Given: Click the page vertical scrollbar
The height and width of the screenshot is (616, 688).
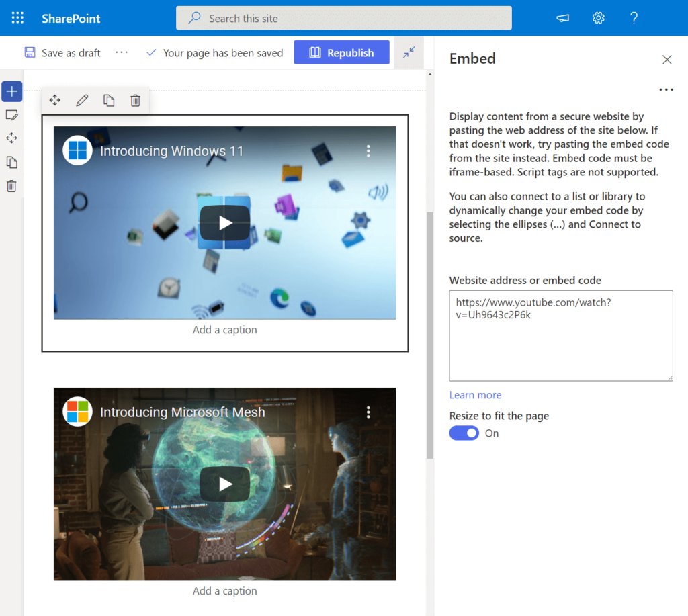Looking at the screenshot, I should (430, 335).
